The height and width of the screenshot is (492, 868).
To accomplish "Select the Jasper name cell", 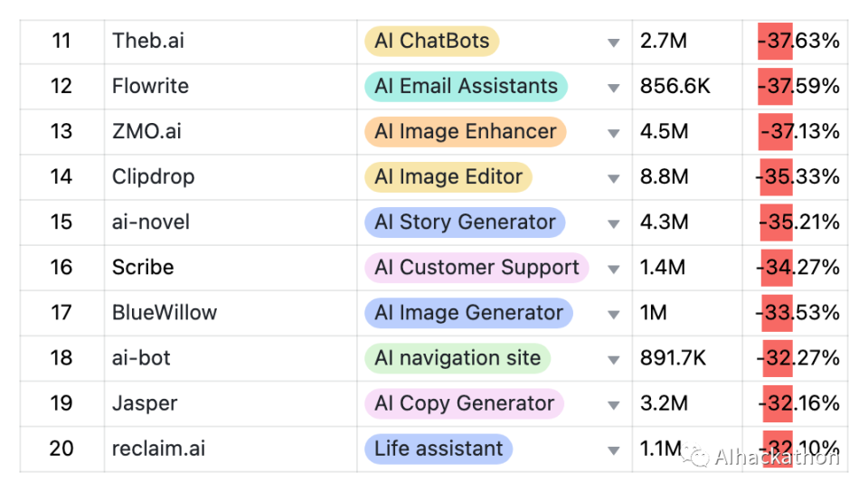I will tap(145, 403).
